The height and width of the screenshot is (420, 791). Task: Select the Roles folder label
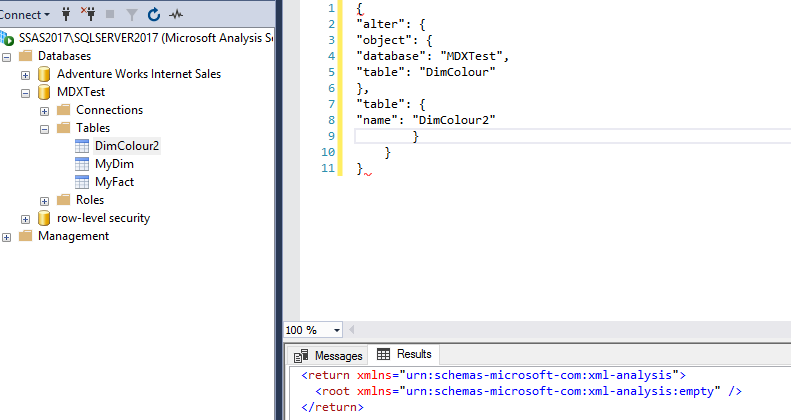pyautogui.click(x=90, y=200)
